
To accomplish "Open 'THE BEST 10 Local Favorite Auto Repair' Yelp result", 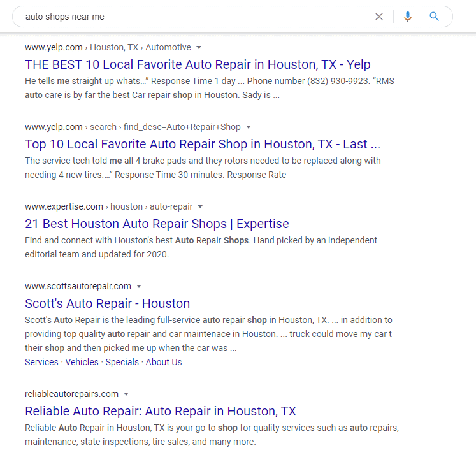I will pos(198,64).
